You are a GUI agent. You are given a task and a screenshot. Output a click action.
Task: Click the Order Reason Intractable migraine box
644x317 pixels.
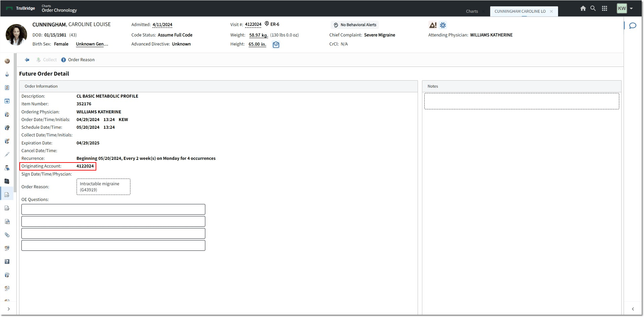[x=103, y=187]
